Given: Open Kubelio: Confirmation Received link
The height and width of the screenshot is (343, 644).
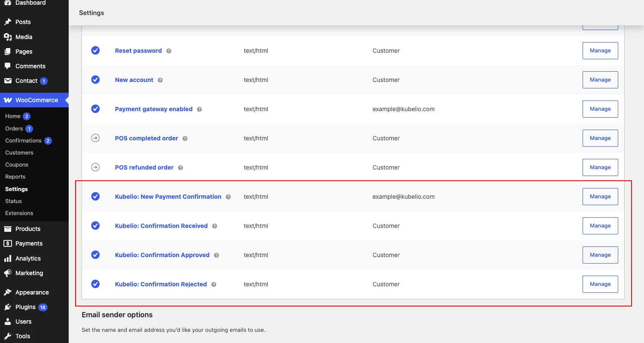Looking at the screenshot, I should (161, 226).
